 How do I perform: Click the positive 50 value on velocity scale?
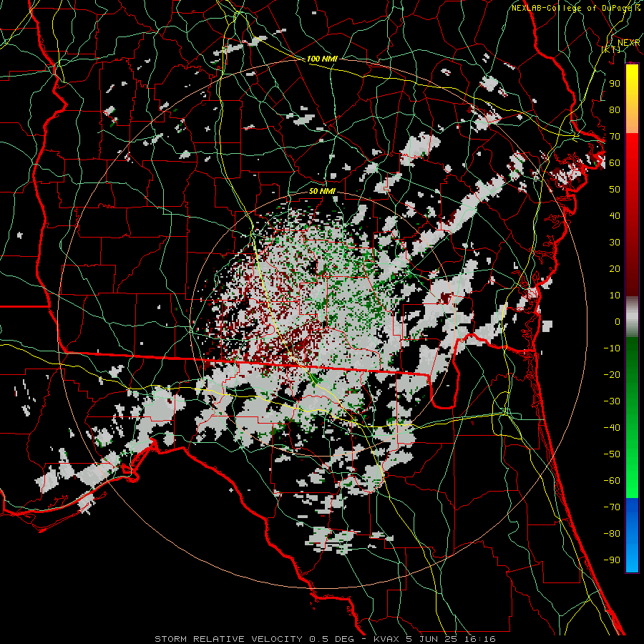[x=615, y=190]
